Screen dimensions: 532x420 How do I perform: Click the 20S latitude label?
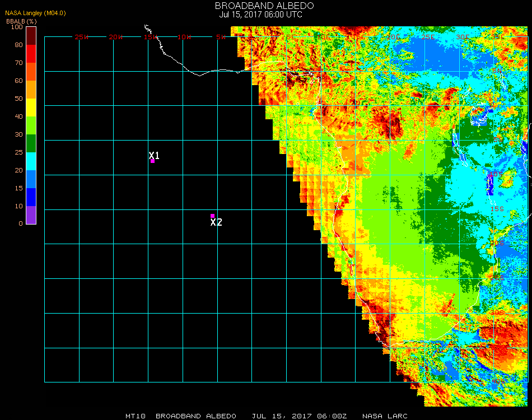point(497,243)
